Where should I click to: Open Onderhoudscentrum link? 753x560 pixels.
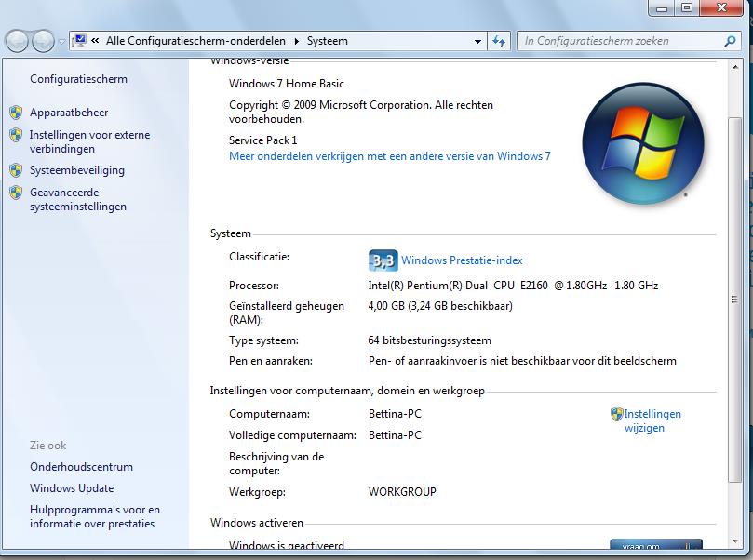[x=81, y=467]
